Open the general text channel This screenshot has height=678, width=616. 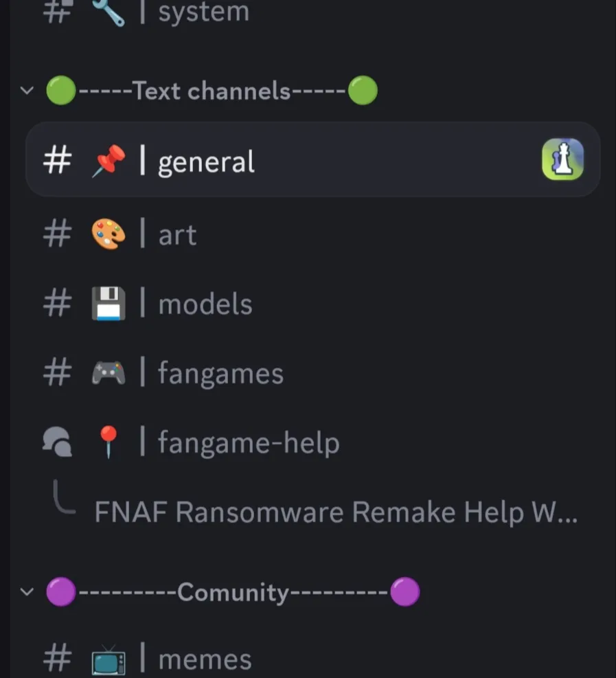click(313, 159)
